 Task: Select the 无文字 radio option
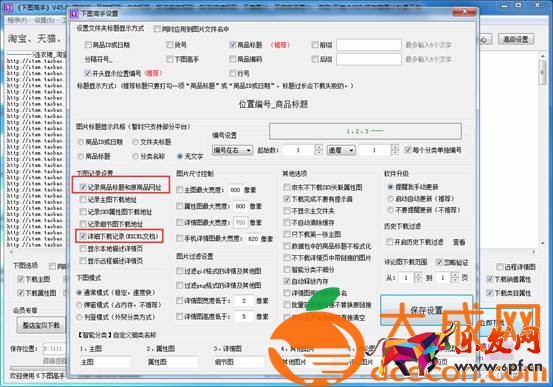(180, 156)
